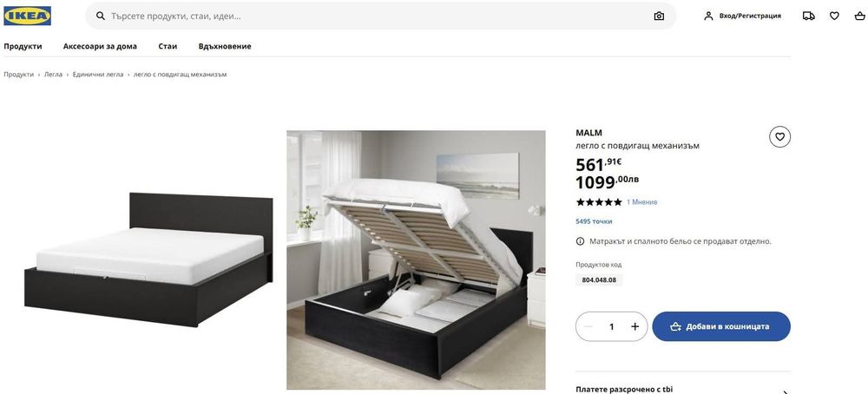Viewport: 868px width, 394px height.
Task: Expand the tbi installment payment option
Action: [682, 389]
